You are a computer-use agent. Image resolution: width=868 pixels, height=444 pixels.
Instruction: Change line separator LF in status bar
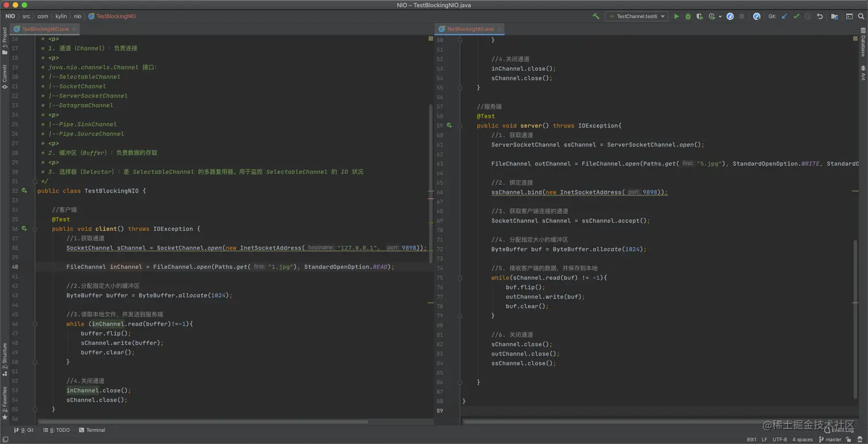(x=764, y=439)
